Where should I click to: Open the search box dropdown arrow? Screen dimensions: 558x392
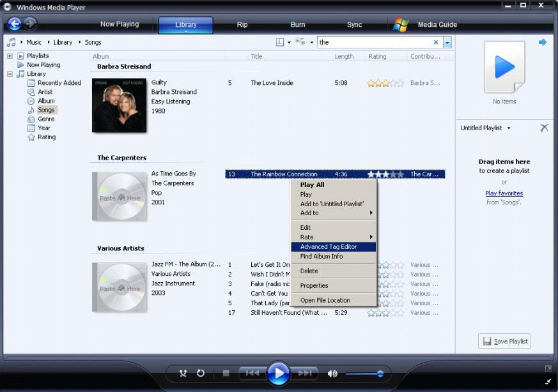pos(447,42)
